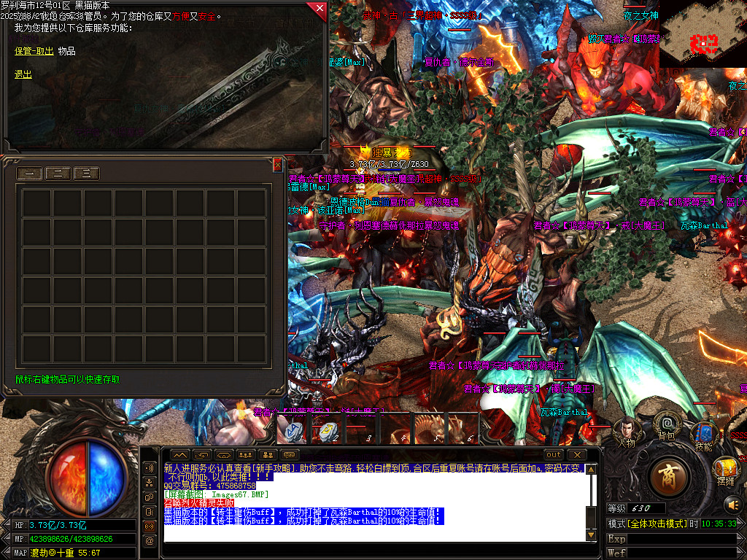
Task: Toggle the highlighted orange broadcast channel button
Action: [150, 526]
